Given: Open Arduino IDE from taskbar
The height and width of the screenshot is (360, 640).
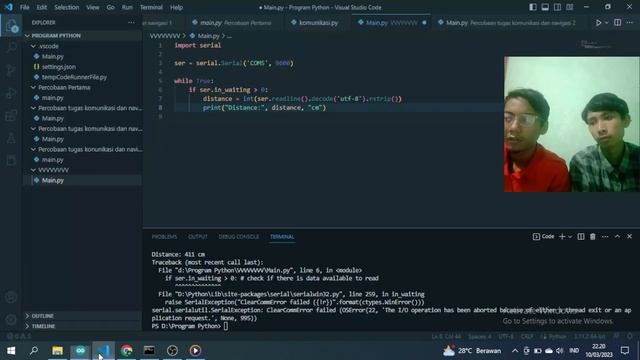Looking at the screenshot, I should point(80,351).
